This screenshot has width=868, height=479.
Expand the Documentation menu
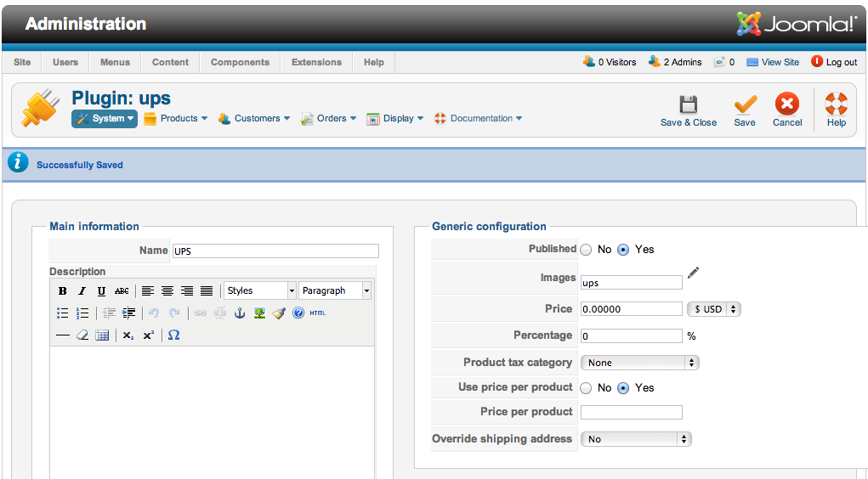click(479, 118)
